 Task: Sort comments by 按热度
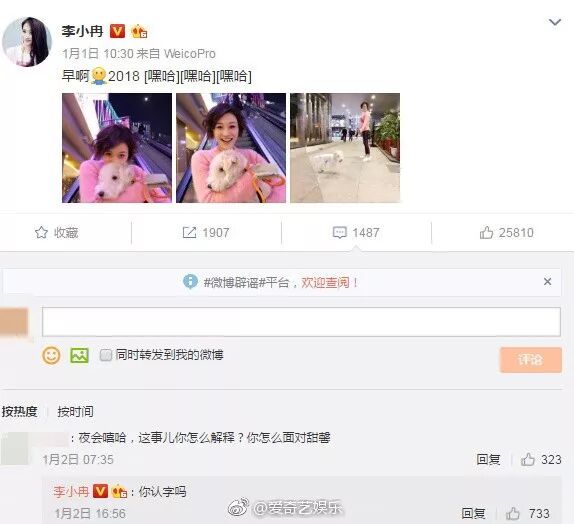pos(19,412)
